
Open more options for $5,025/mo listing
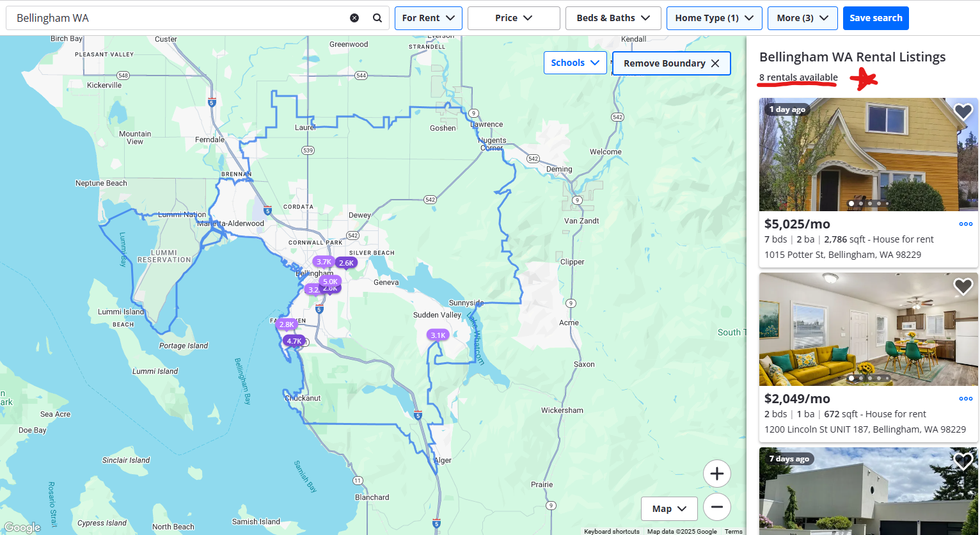tap(965, 224)
